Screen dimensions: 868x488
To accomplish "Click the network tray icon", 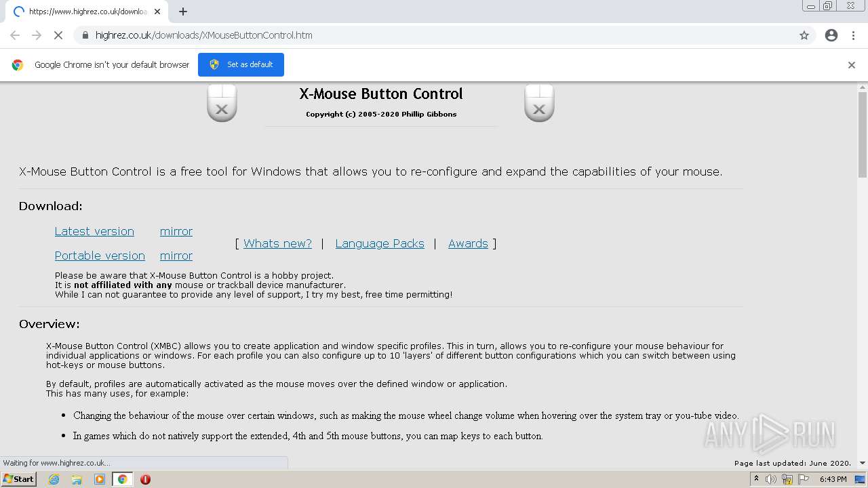I will tap(787, 479).
